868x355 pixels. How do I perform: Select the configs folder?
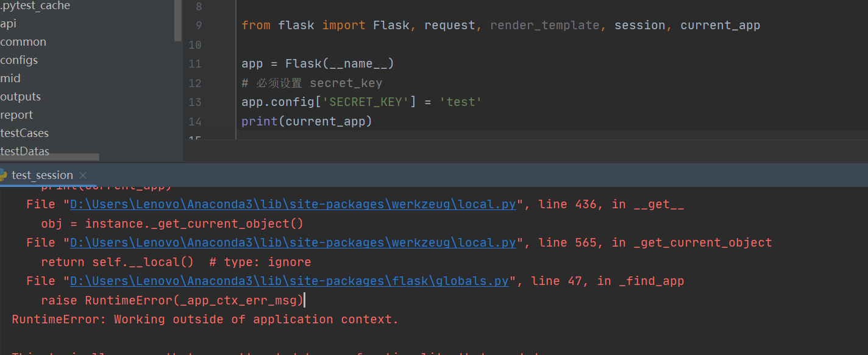(x=19, y=60)
